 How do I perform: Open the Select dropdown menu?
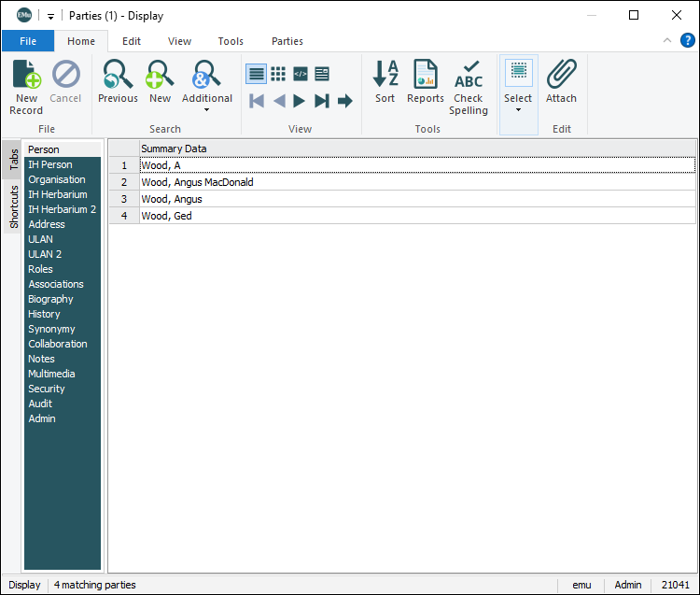click(x=518, y=109)
